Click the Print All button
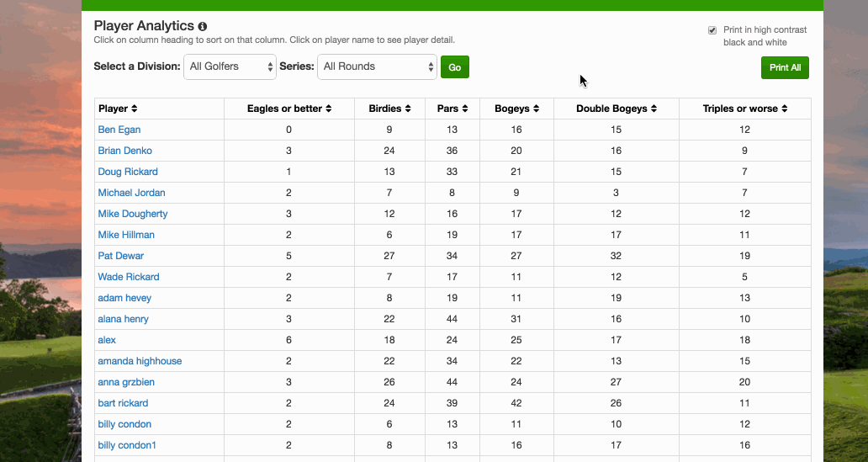 pyautogui.click(x=785, y=67)
